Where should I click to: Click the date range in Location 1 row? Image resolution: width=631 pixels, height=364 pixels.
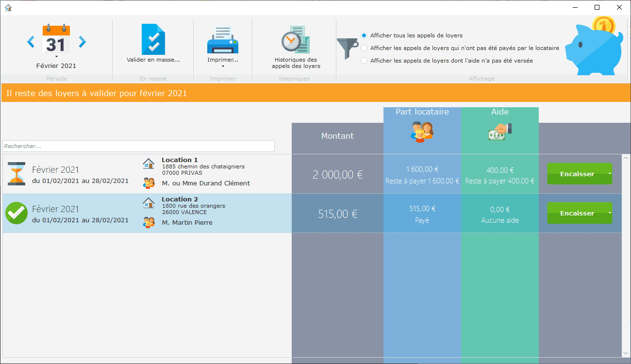(x=81, y=181)
